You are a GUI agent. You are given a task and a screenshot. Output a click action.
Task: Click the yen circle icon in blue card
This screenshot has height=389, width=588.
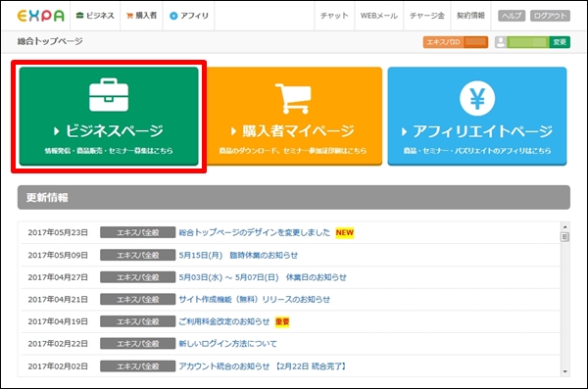click(x=477, y=98)
